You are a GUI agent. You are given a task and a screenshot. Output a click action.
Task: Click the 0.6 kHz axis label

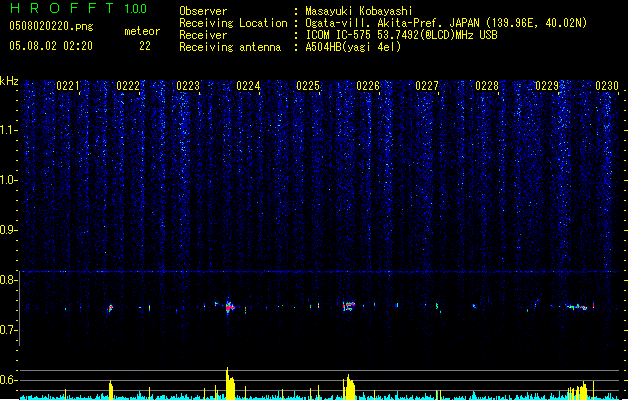coord(9,380)
